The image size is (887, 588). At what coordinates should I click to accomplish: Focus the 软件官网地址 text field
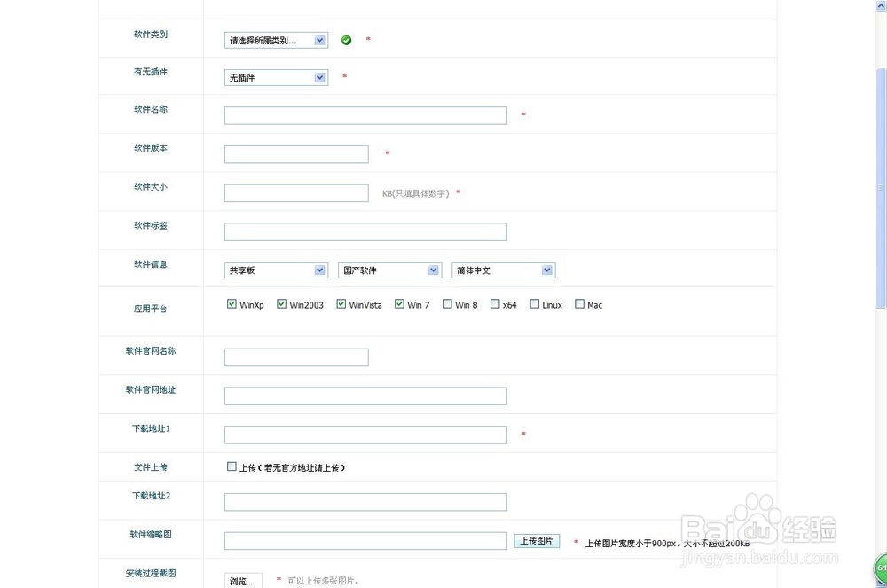pyautogui.click(x=365, y=396)
